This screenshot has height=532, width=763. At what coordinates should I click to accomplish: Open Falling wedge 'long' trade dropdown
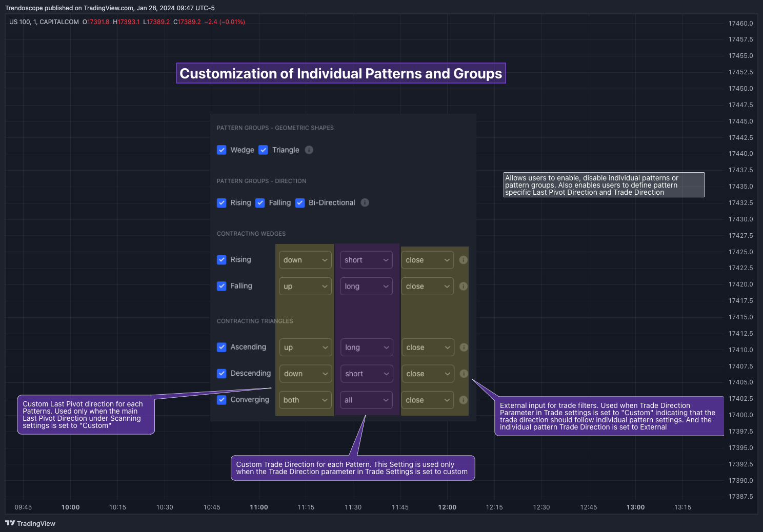coord(366,286)
